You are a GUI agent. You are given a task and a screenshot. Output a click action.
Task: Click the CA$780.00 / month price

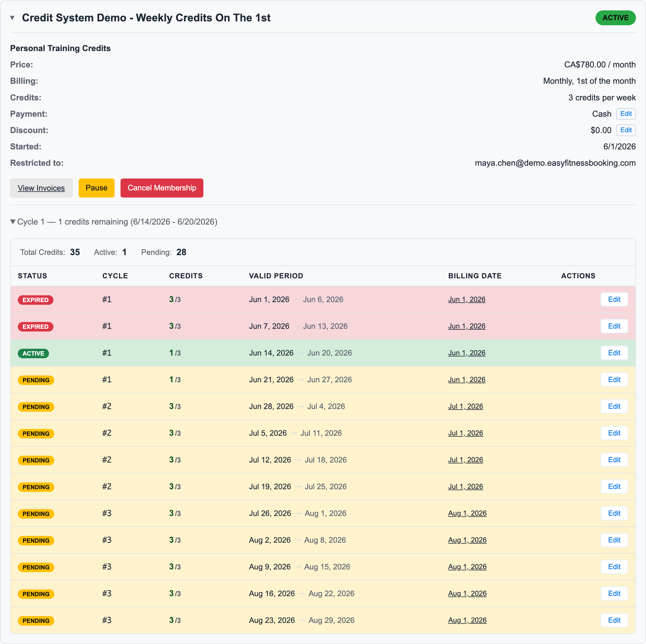point(600,64)
